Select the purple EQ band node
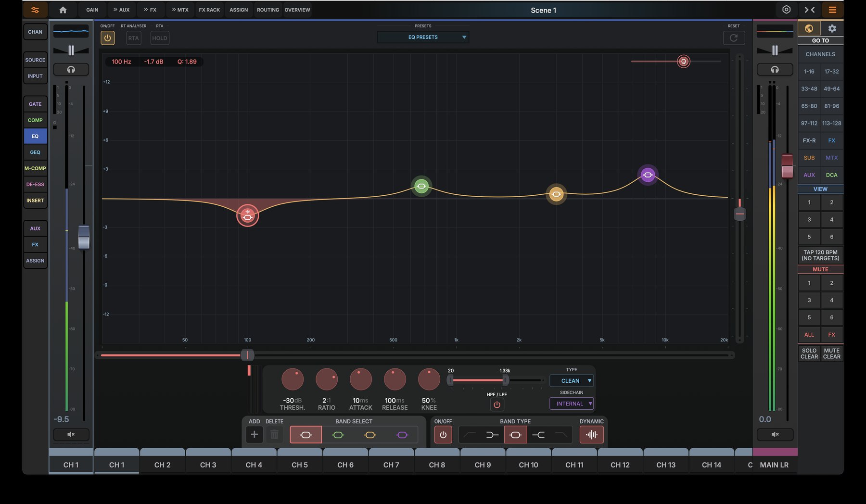Image resolution: width=866 pixels, height=504 pixels. (x=648, y=175)
